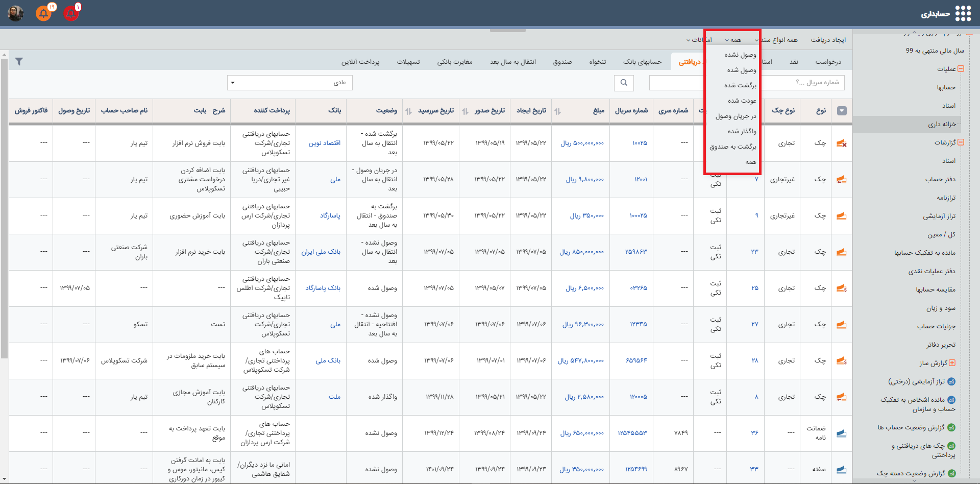This screenshot has height=484, width=980.
Task: Switch to the تنخواه tab
Action: pyautogui.click(x=598, y=62)
